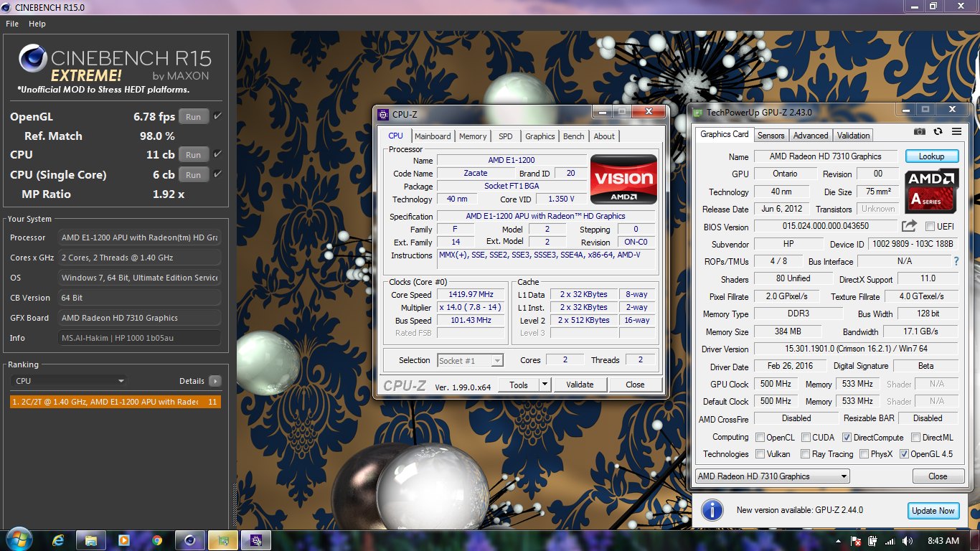
Task: Click the CPU-Z Tools button
Action: click(519, 385)
